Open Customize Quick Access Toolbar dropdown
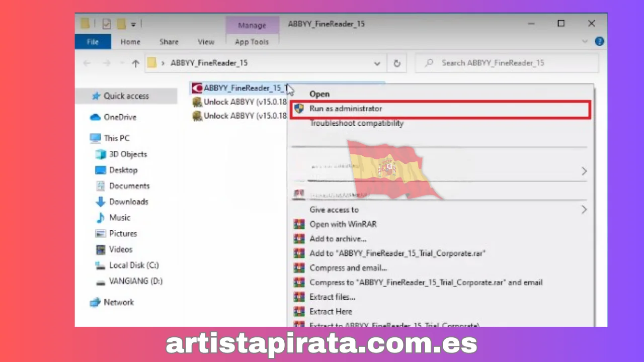 [133, 24]
